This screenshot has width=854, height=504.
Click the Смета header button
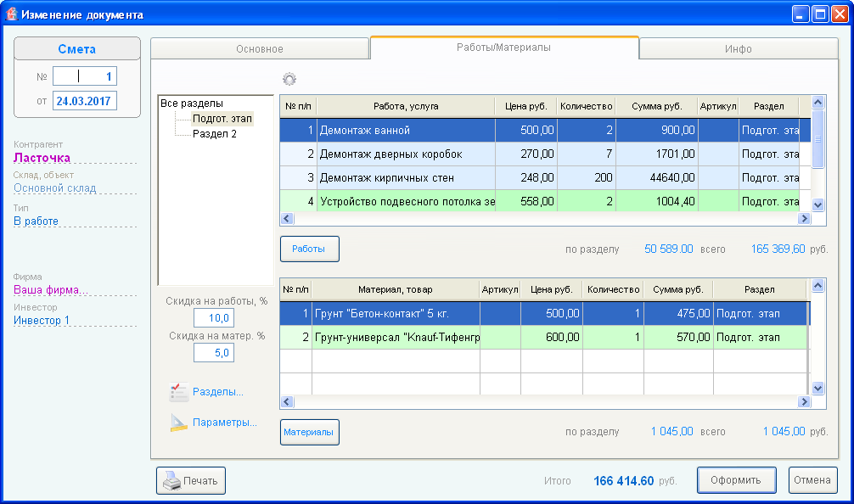click(x=76, y=49)
